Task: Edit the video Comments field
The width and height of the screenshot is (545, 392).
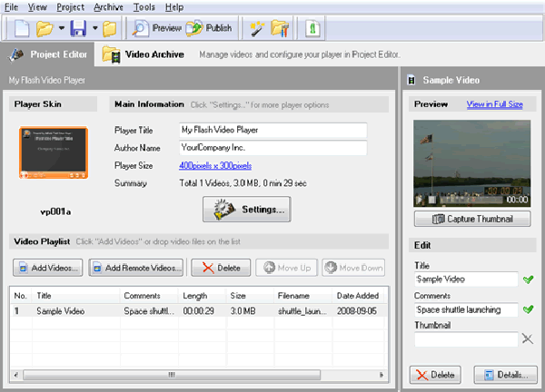Action: click(x=466, y=309)
